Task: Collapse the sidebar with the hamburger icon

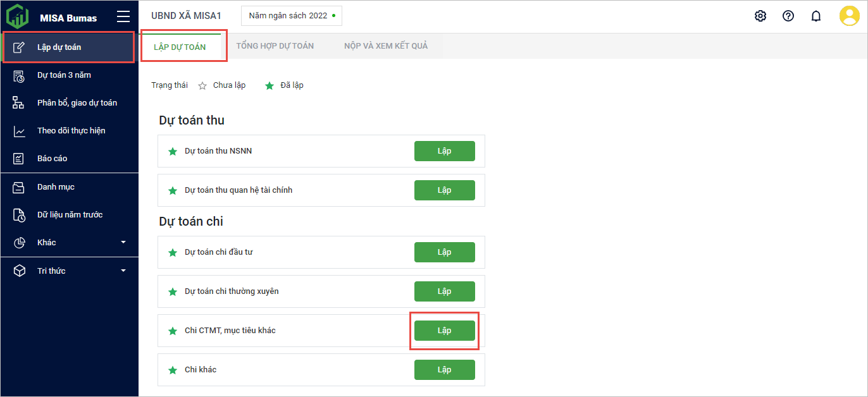Action: tap(123, 17)
